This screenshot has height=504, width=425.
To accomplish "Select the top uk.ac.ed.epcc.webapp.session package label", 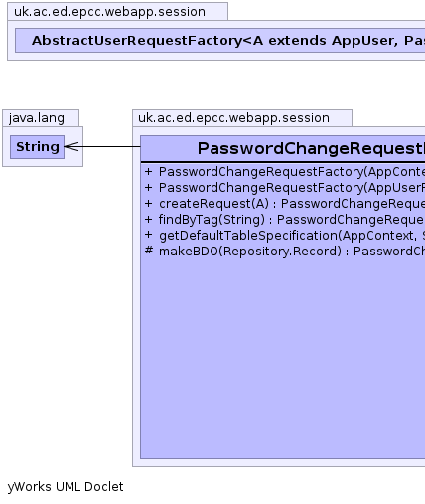I will click(x=109, y=12).
